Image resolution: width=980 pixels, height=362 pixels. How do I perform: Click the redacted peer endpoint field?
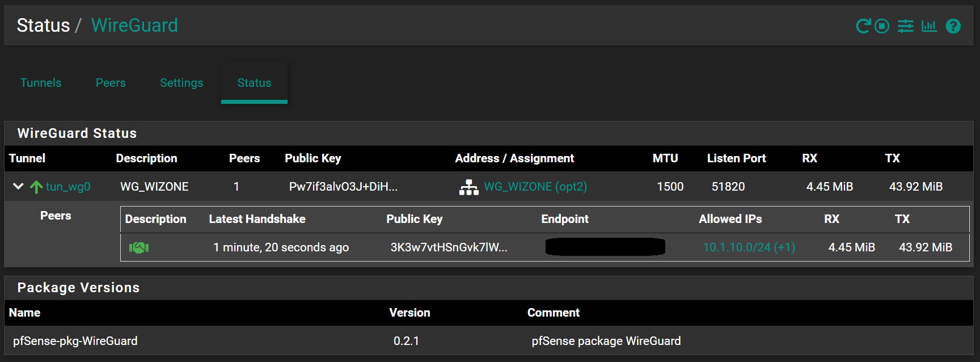tap(605, 247)
